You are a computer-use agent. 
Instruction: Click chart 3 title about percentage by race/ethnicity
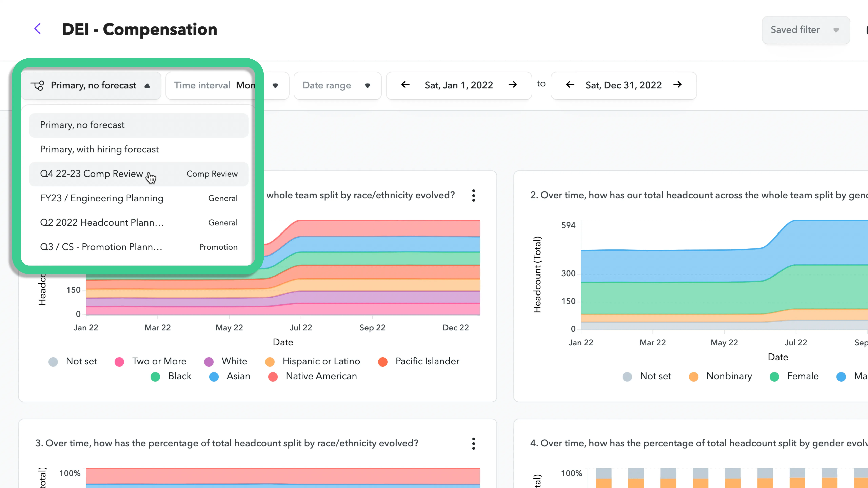pos(227,443)
